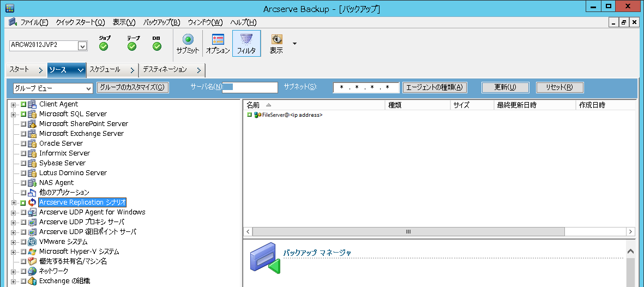
Task: Click the リセット(R) button
Action: (559, 87)
